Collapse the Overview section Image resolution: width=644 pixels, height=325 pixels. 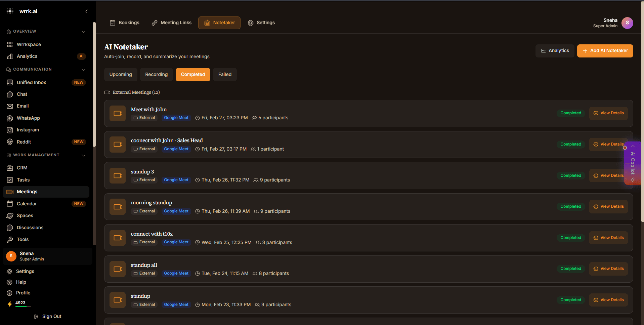point(84,32)
